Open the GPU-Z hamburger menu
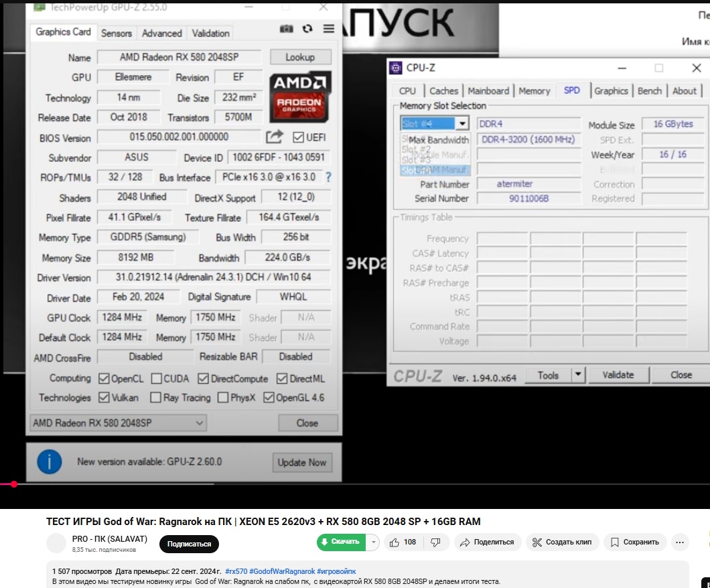710x588 pixels. 329,29
